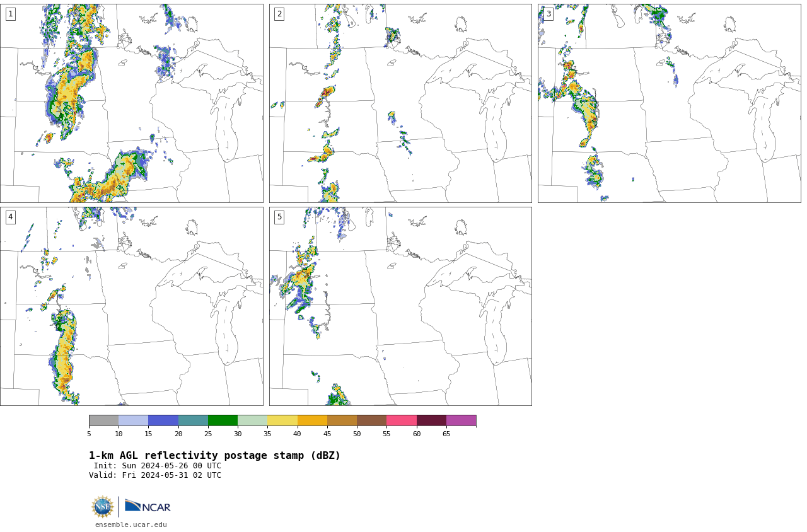Click the 1-km AGL reflectivity title
807x532 pixels.
214,456
